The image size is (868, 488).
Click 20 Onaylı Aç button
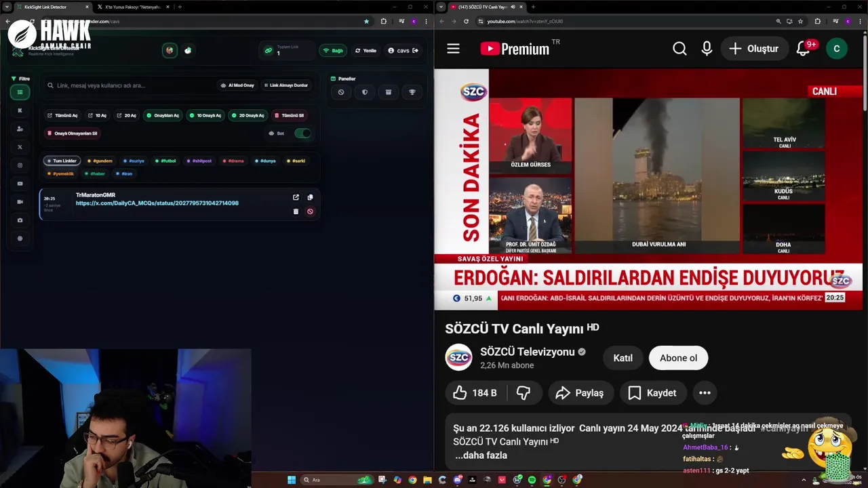[248, 115]
